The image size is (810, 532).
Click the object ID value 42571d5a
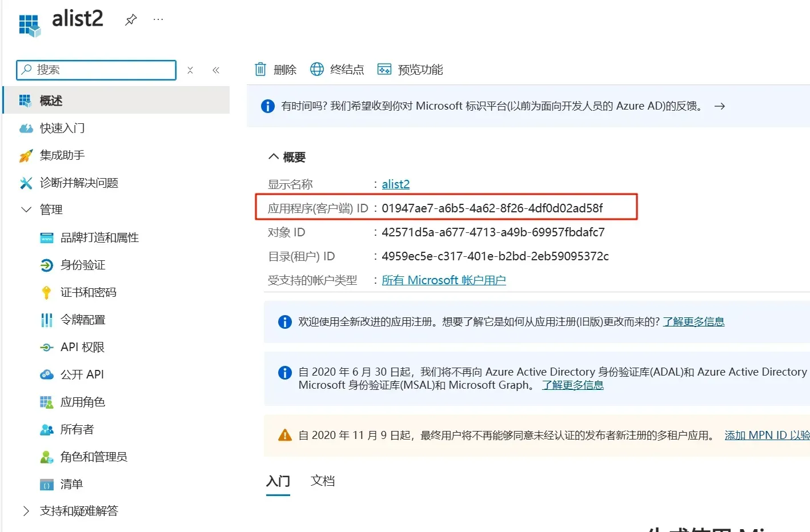tap(493, 232)
